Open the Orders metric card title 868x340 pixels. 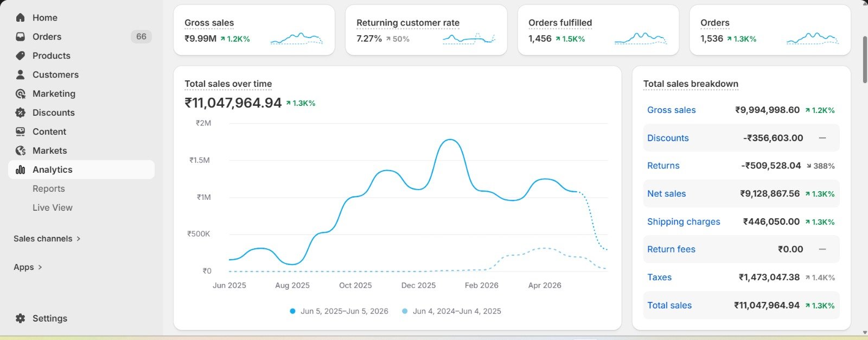[x=714, y=23]
